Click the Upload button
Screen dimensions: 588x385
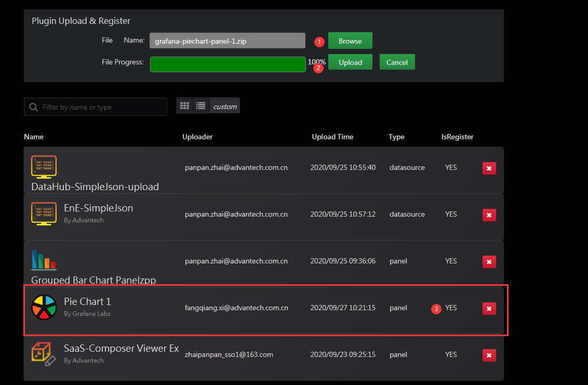point(350,62)
